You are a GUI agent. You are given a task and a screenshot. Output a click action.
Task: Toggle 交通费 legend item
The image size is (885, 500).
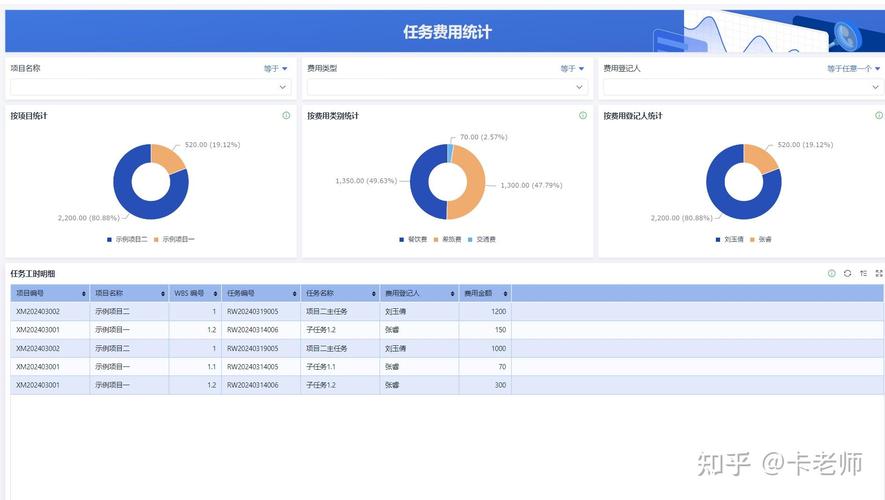481,239
